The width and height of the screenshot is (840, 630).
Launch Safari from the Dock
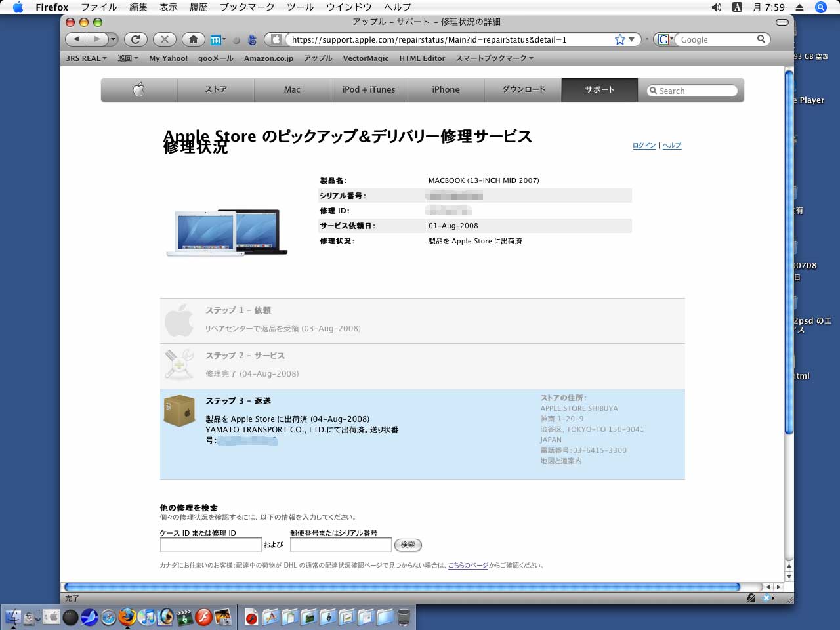108,617
